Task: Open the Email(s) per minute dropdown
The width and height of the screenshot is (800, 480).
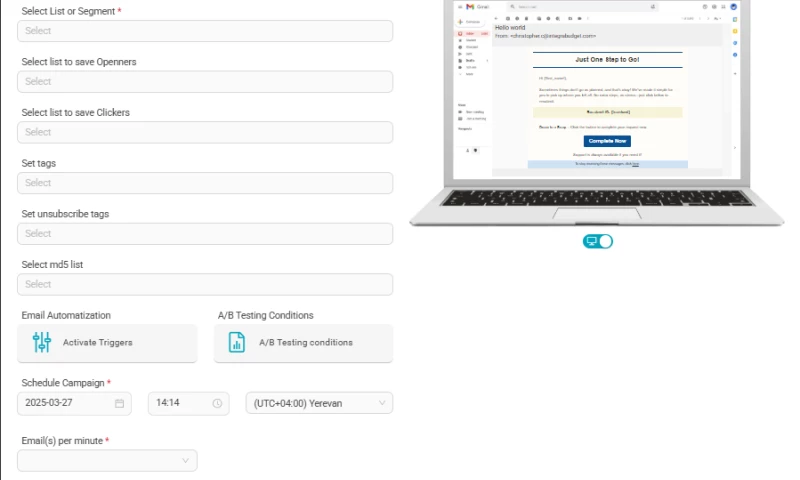Action: tap(107, 461)
